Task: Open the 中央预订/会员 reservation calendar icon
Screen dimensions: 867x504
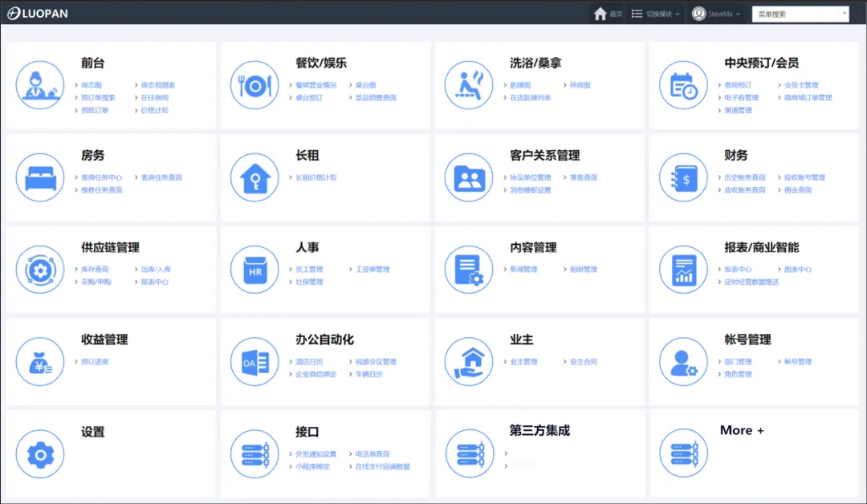Action: [x=683, y=84]
